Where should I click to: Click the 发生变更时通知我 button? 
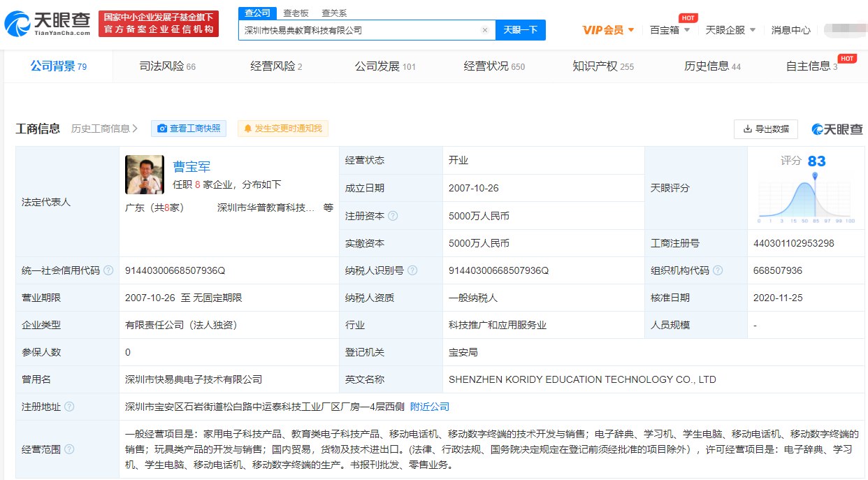click(283, 129)
